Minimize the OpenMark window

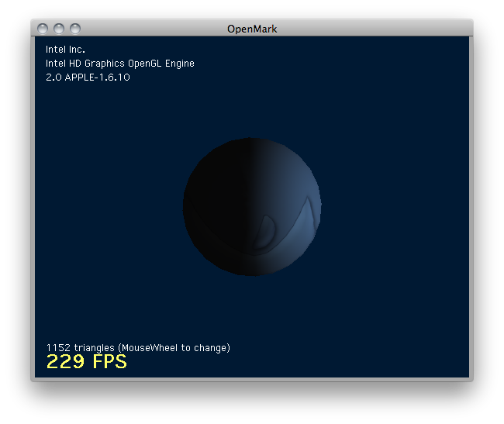coord(59,29)
